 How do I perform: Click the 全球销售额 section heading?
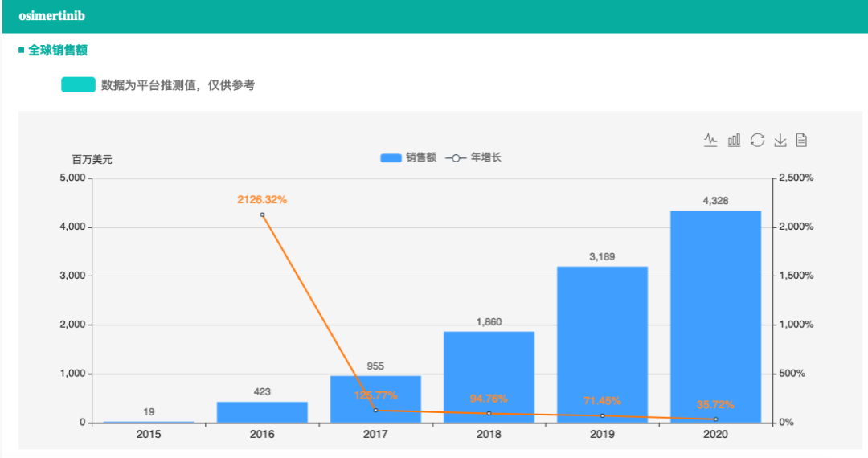[x=57, y=51]
